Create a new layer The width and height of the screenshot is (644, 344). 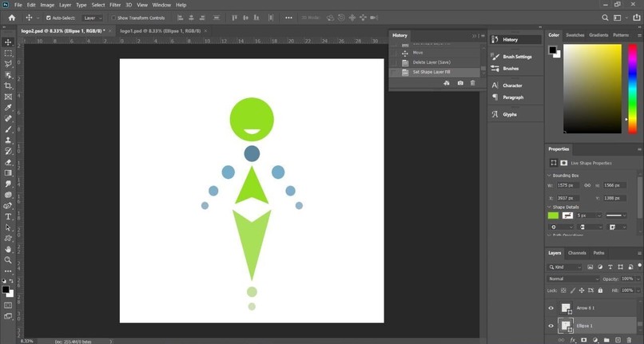pyautogui.click(x=618, y=340)
